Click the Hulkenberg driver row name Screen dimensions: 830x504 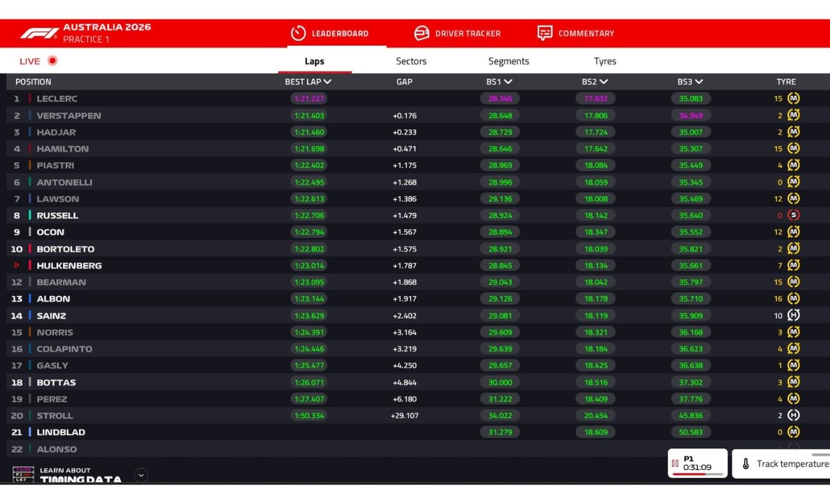pos(69,265)
